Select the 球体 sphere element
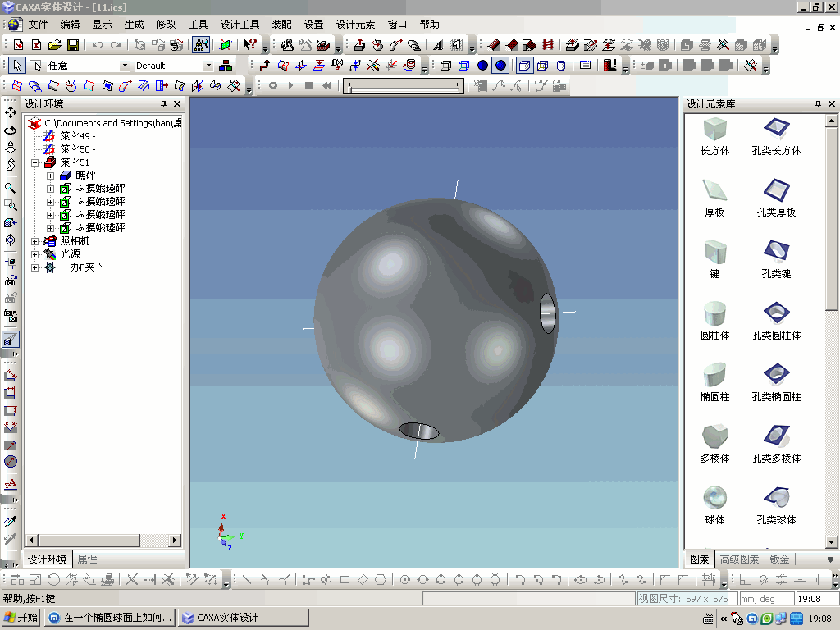 click(x=714, y=506)
